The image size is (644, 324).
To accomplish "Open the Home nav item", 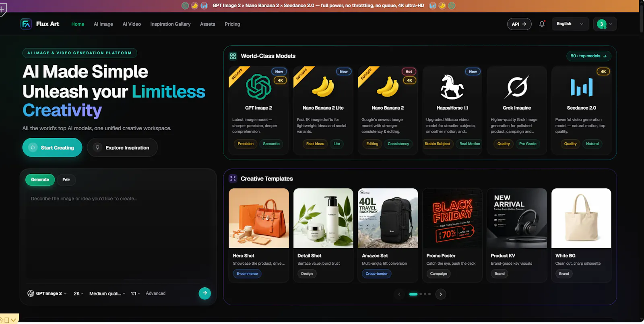I will tap(78, 24).
